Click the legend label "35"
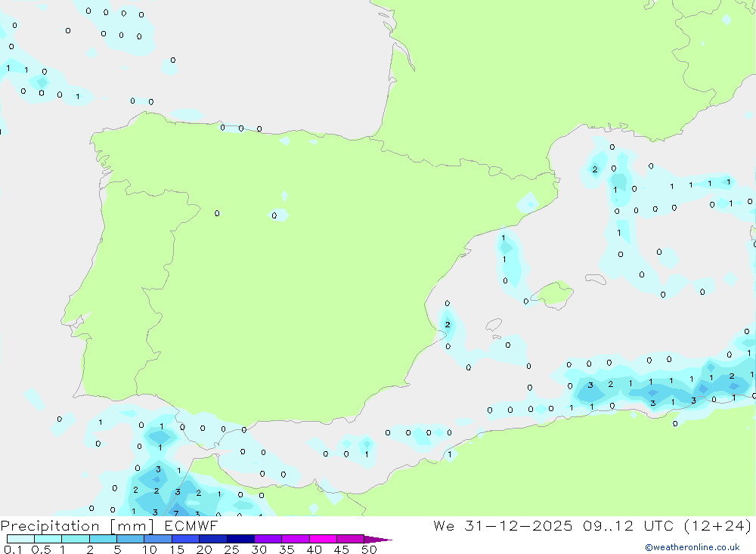This screenshot has width=756, height=554. pyautogui.click(x=287, y=549)
